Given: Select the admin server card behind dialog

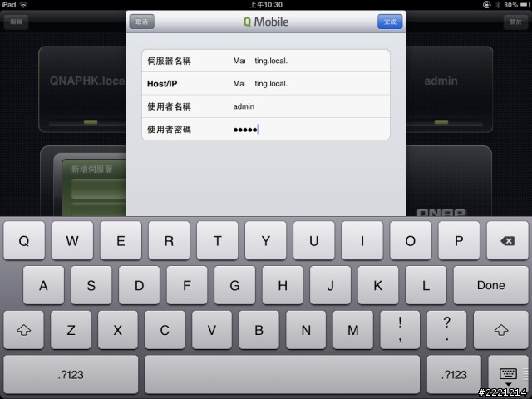Looking at the screenshot, I should point(449,89).
